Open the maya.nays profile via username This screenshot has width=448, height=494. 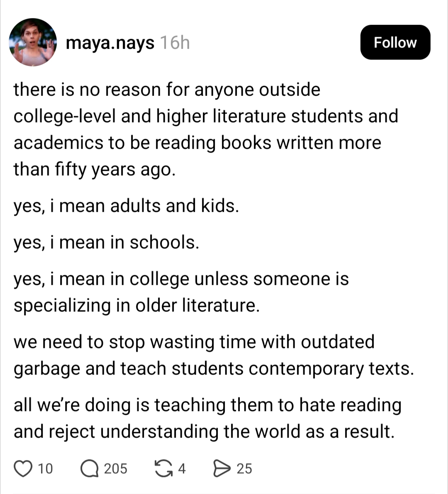(x=110, y=42)
